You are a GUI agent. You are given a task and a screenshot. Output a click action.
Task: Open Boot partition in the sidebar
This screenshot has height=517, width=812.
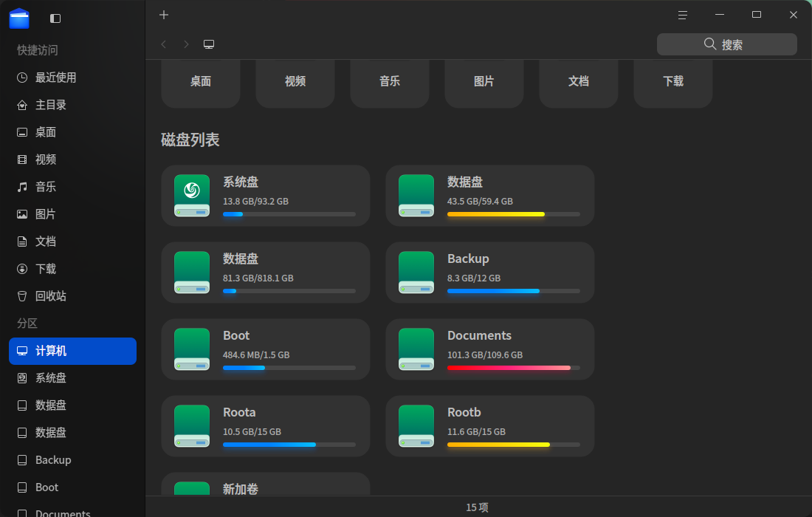72,487
